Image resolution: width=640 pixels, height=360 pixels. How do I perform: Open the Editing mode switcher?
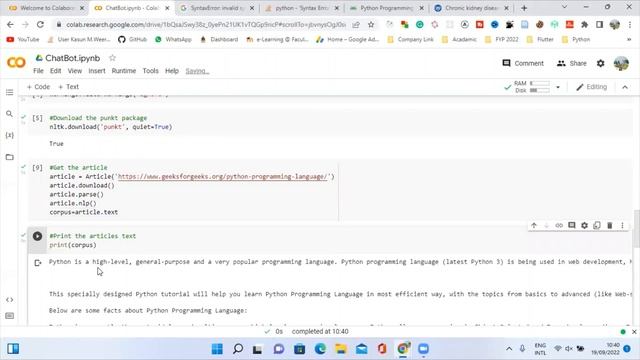591,87
